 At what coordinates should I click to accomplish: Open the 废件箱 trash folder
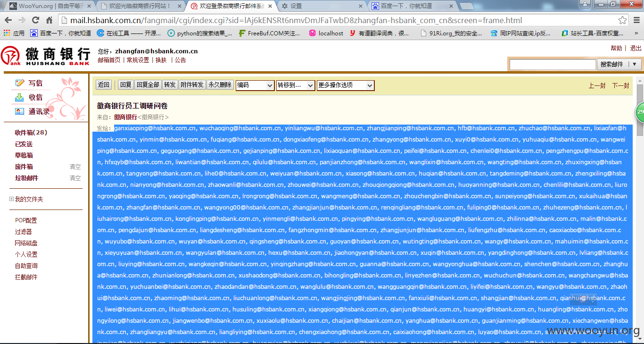[24, 167]
